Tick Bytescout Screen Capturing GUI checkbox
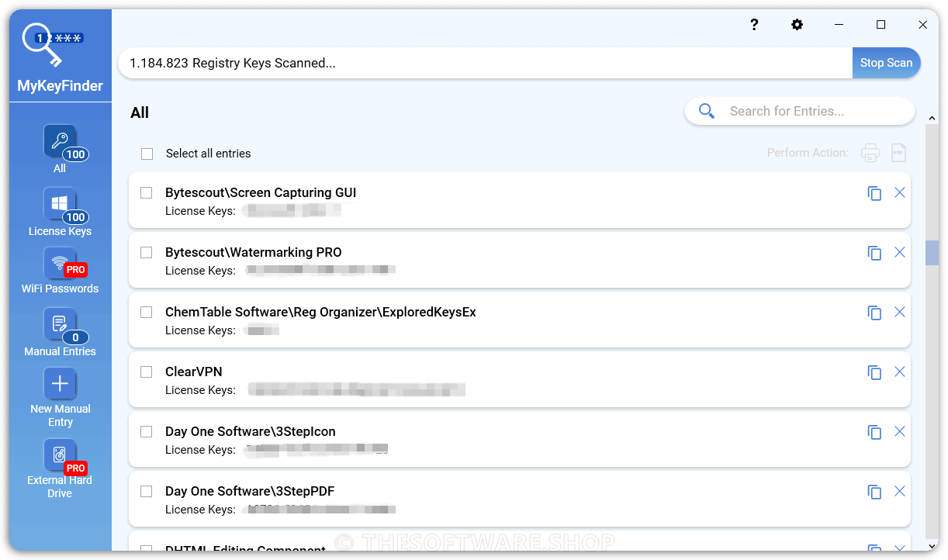This screenshot has width=948, height=560. click(x=146, y=192)
